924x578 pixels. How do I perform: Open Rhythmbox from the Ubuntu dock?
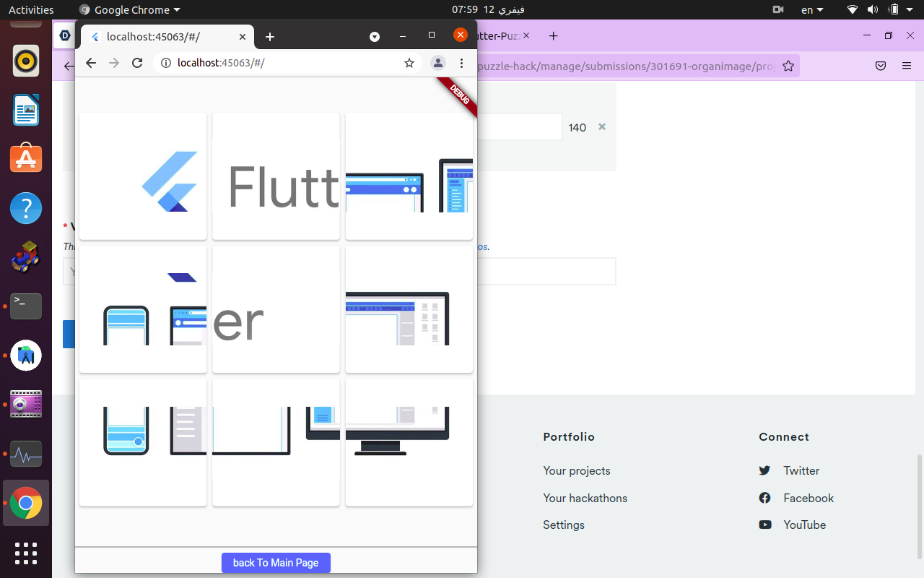[26, 61]
